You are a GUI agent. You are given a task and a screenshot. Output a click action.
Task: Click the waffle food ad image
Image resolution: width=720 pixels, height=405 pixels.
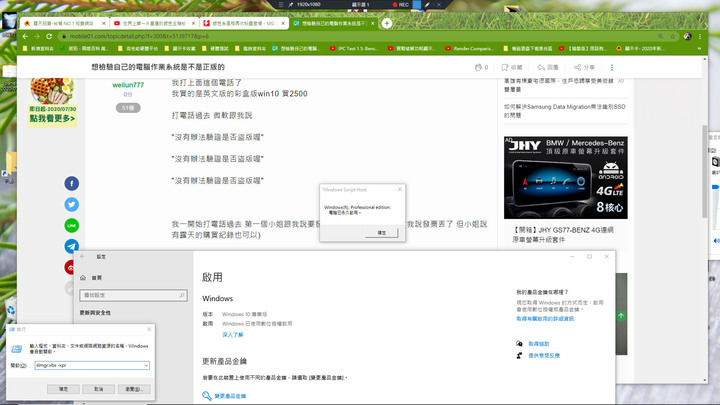pos(52,102)
